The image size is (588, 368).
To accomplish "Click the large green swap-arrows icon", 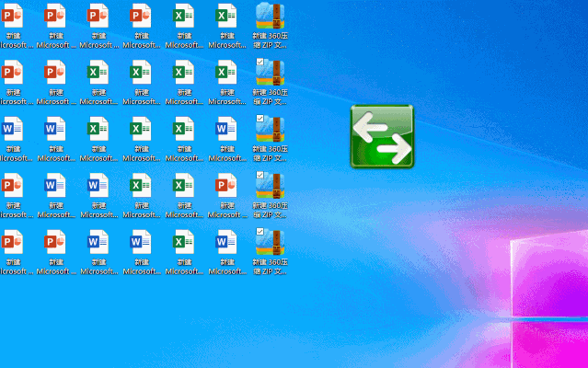I will [x=382, y=136].
